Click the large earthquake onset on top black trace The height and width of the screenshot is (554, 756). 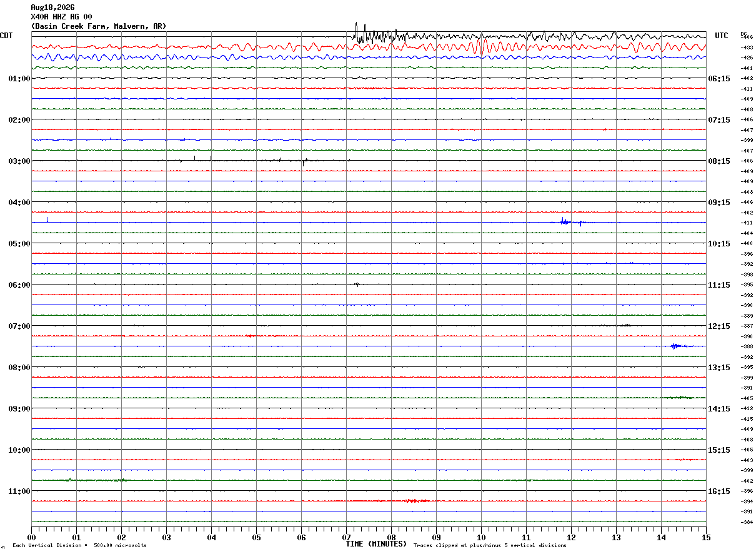(x=356, y=31)
